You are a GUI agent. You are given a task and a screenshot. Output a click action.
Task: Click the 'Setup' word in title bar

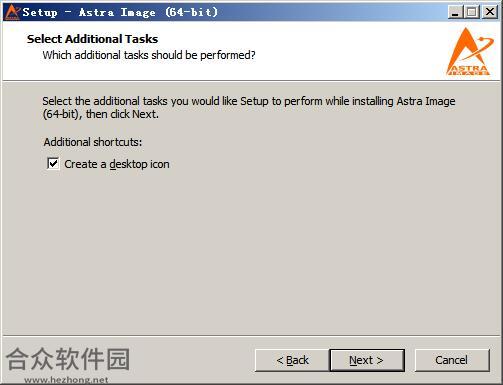tap(40, 13)
